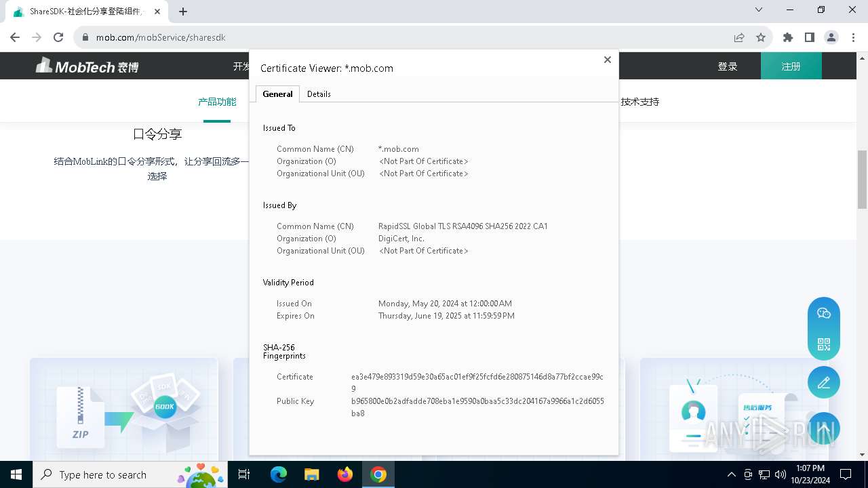
Task: Open the network tray icon
Action: click(764, 474)
